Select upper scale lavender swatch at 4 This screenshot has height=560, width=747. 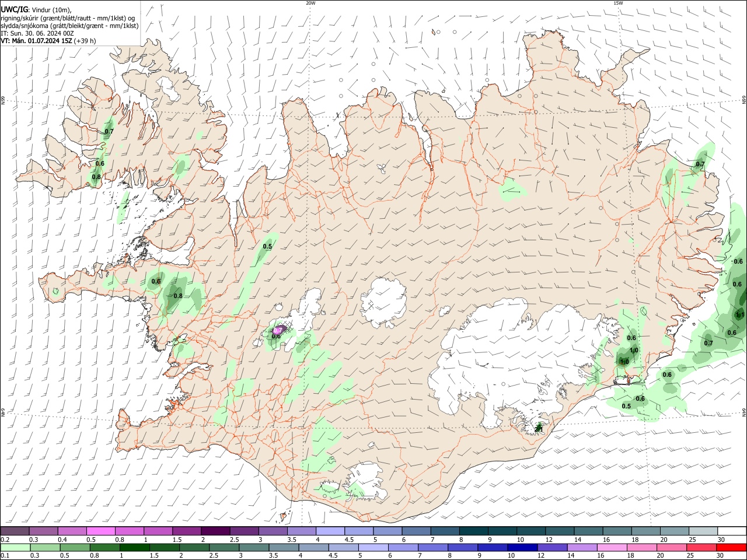(330, 531)
